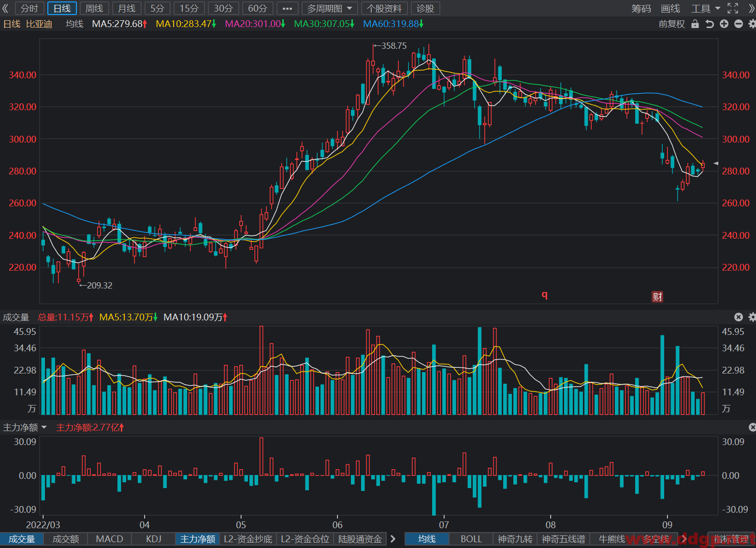Image resolution: width=756 pixels, height=548 pixels.
Task: Switch to 分时 intraday view
Action: 29,8
